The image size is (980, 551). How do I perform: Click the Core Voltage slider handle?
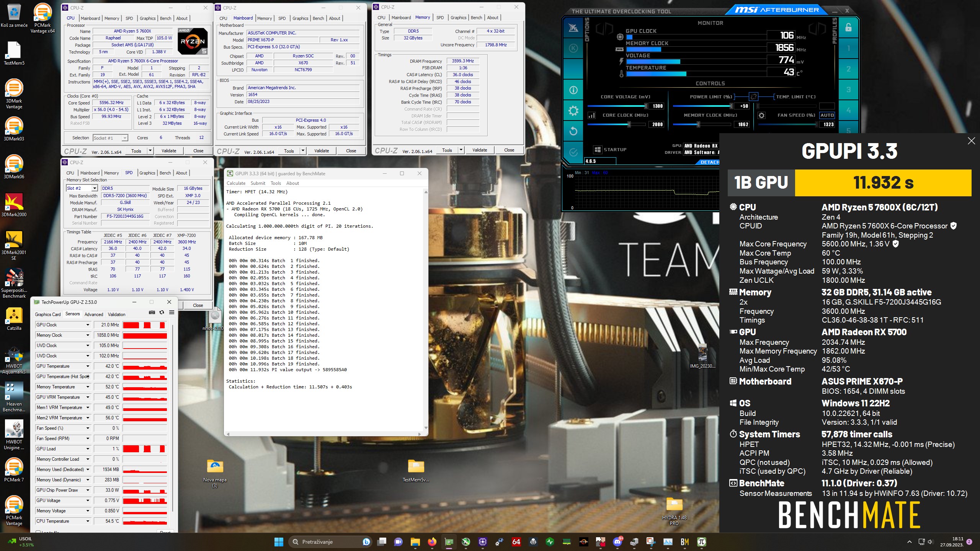point(646,106)
